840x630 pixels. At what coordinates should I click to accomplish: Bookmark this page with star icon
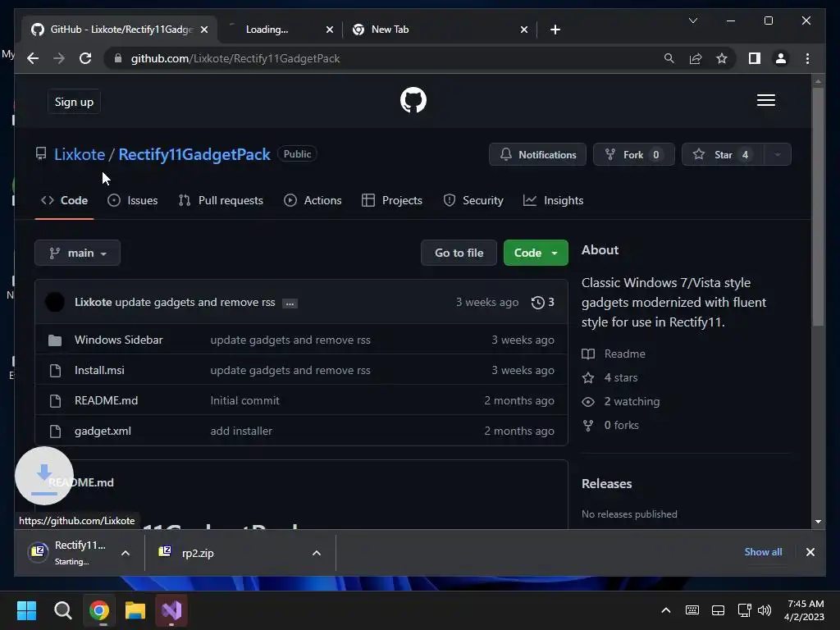click(x=722, y=58)
